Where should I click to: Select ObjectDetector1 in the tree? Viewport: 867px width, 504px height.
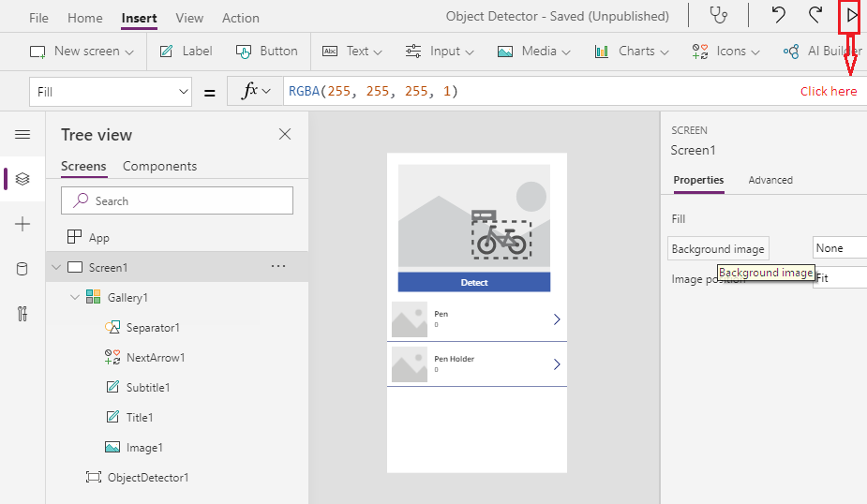[x=148, y=478]
